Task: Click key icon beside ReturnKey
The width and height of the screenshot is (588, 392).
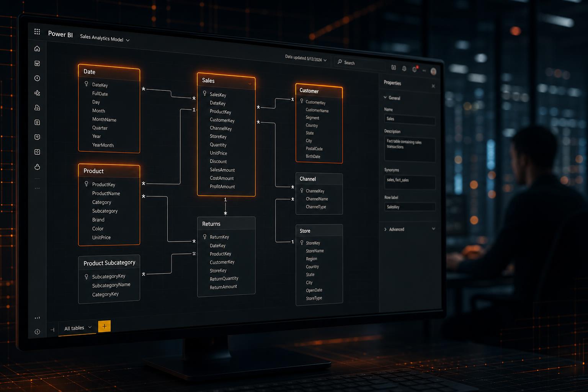Action: 205,237
